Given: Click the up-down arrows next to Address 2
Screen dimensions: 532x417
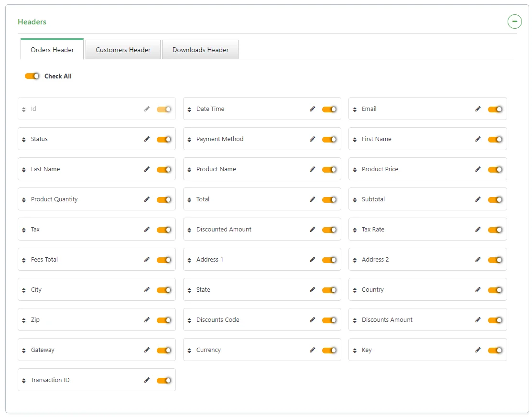Looking at the screenshot, I should tap(355, 260).
